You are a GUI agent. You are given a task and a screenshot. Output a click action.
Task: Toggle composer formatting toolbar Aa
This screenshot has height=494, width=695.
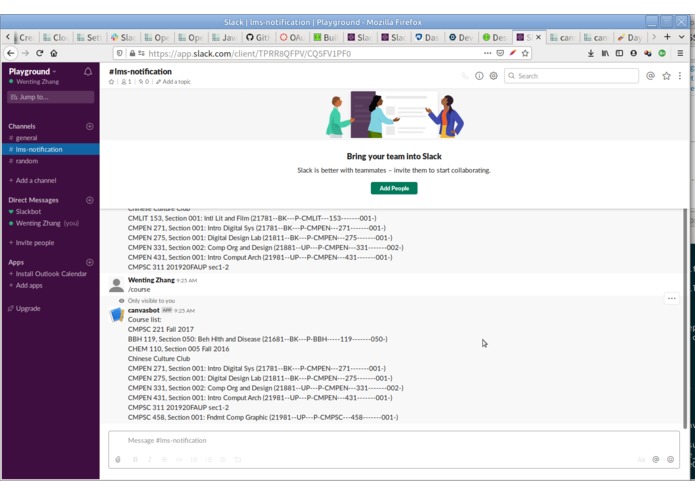[641, 459]
